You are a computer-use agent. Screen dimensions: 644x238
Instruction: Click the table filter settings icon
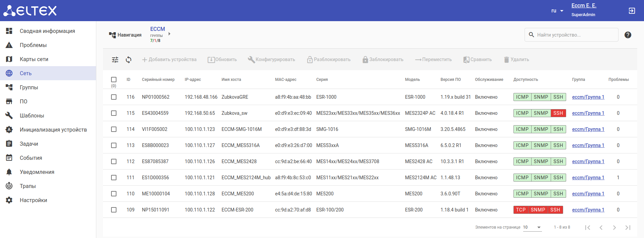[115, 60]
